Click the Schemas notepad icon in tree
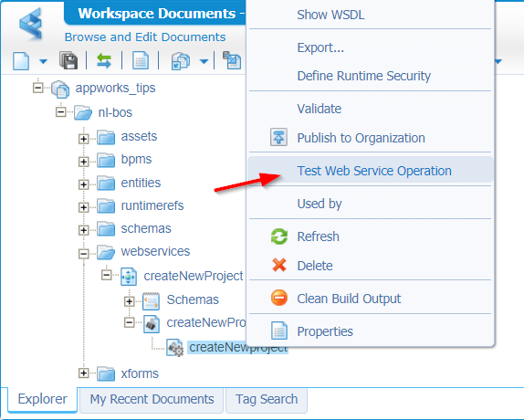Viewport: 524px width, 420px height. coord(151,301)
